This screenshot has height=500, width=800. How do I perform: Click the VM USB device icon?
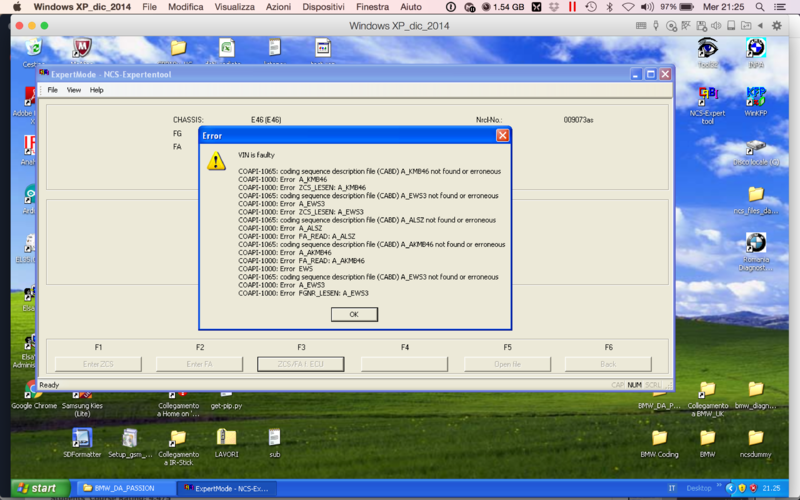coord(656,26)
